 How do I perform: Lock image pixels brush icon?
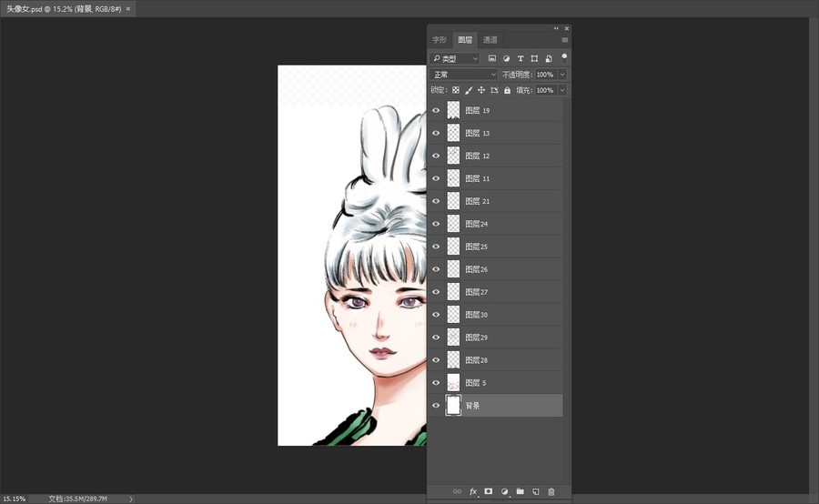[x=469, y=90]
